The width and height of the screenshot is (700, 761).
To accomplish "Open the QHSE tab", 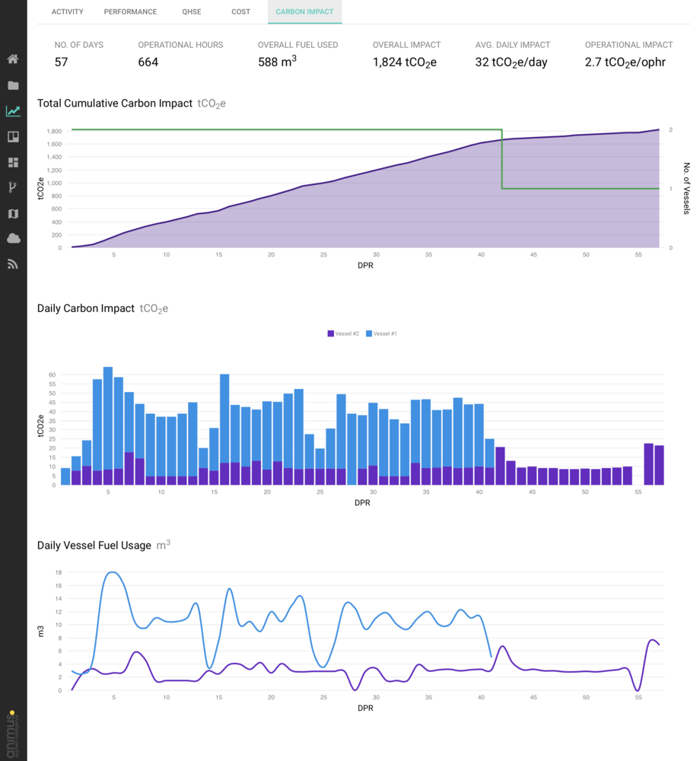I will click(x=192, y=12).
